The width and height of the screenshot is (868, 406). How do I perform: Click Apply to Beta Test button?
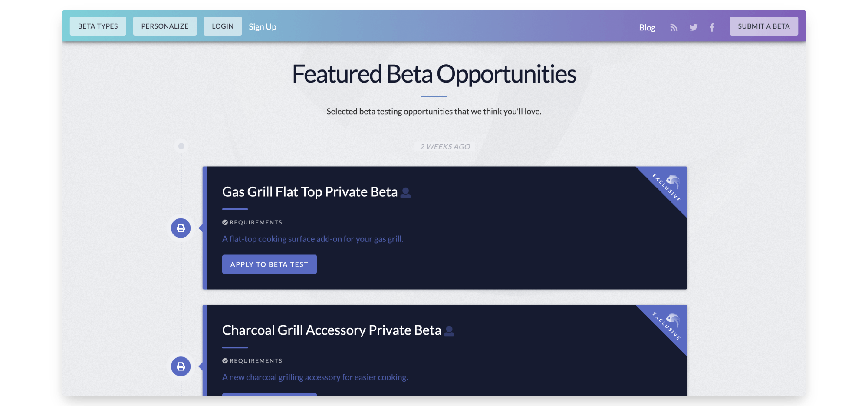(x=270, y=264)
